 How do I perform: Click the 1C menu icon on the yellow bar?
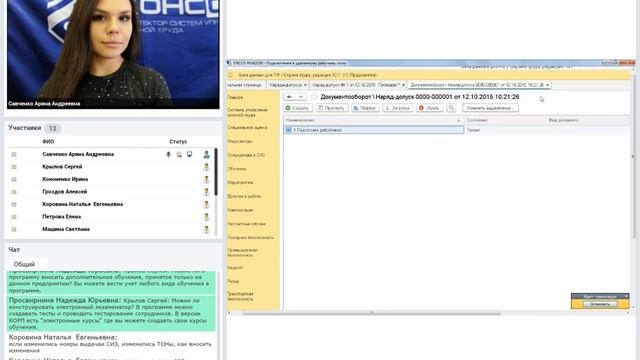coord(230,75)
